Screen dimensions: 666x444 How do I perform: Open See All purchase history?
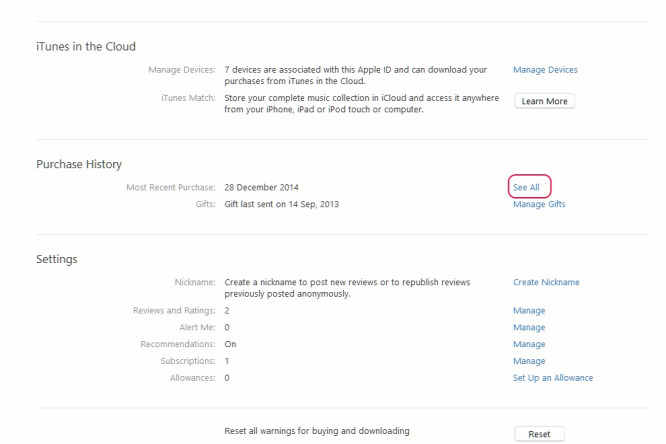point(526,187)
